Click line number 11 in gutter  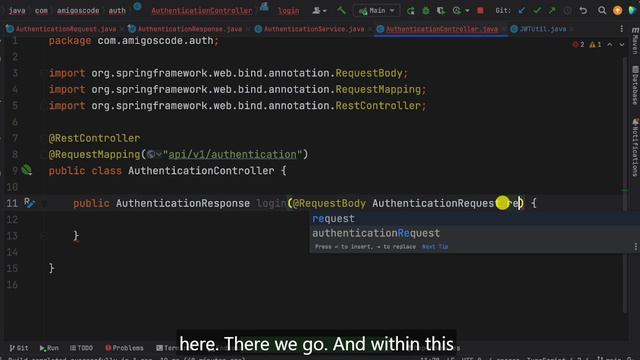pos(12,203)
